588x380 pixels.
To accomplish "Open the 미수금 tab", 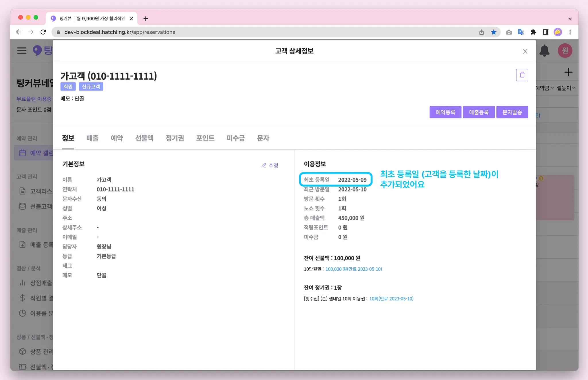I will 235,138.
